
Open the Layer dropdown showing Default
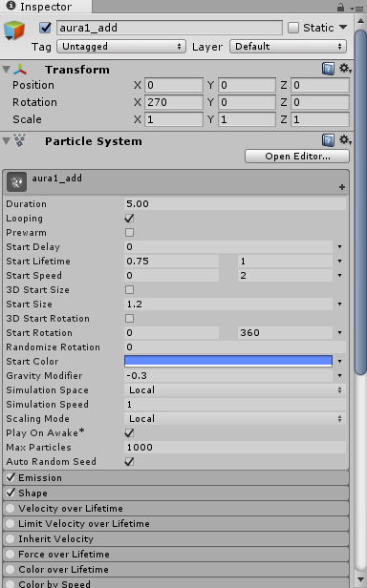pos(288,47)
